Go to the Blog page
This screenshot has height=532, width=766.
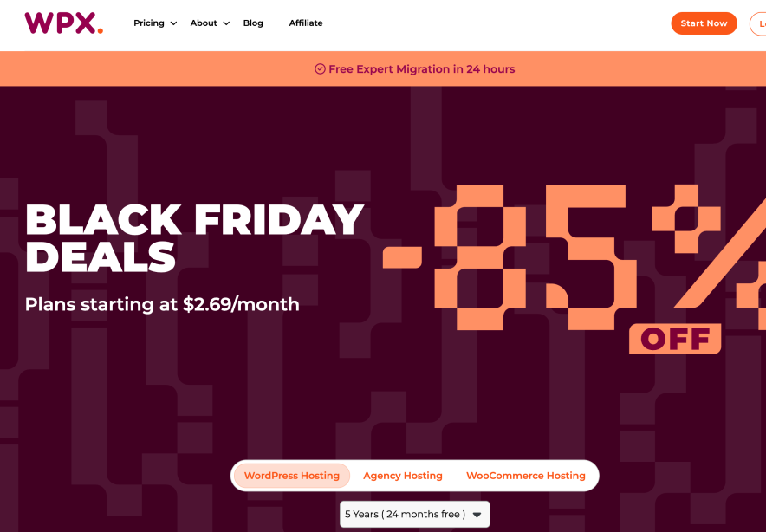[253, 23]
